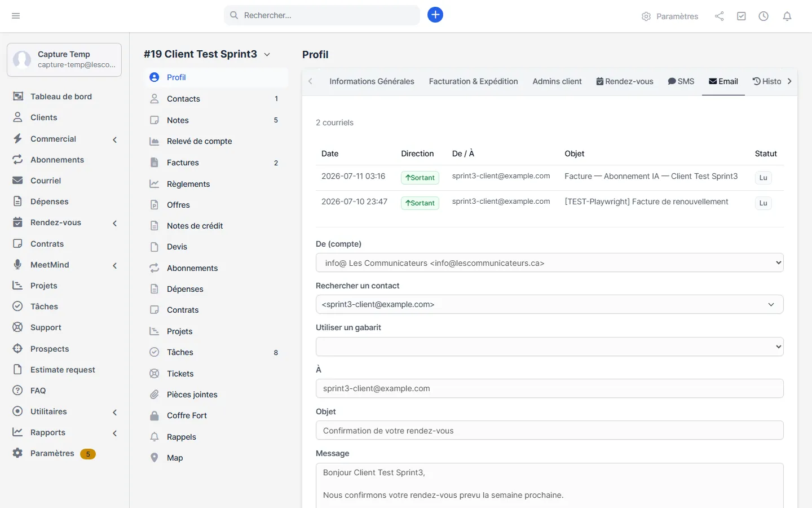This screenshot has width=812, height=508.
Task: Click the Clients person icon in the sidebar
Action: 18,117
